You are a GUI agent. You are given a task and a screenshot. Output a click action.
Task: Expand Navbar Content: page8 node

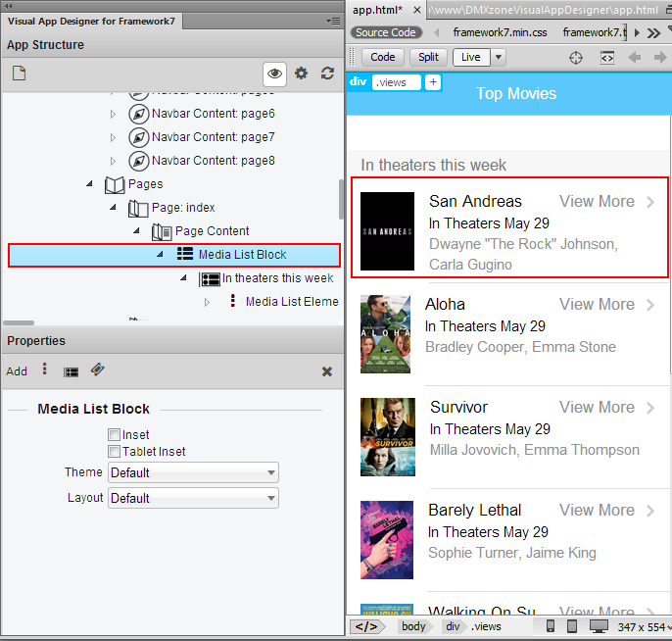pyautogui.click(x=113, y=161)
